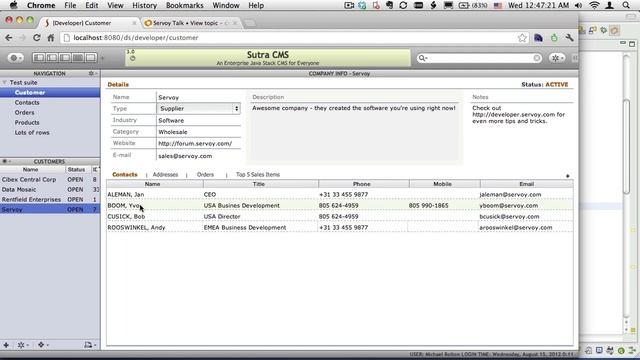This screenshot has width=640, height=360.
Task: Reload the localhost customer page
Action: click(36, 38)
